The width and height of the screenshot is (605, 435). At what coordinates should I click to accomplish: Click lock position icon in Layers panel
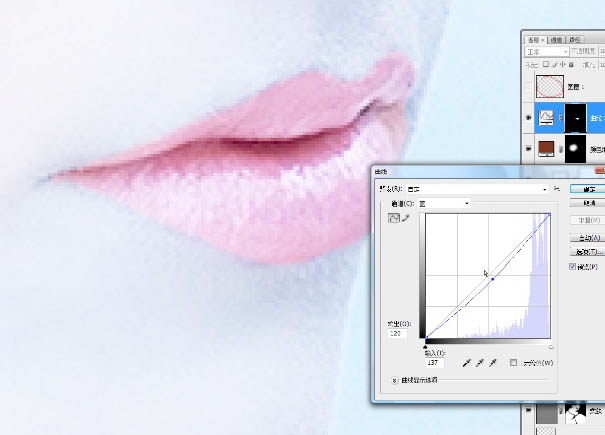(x=563, y=64)
